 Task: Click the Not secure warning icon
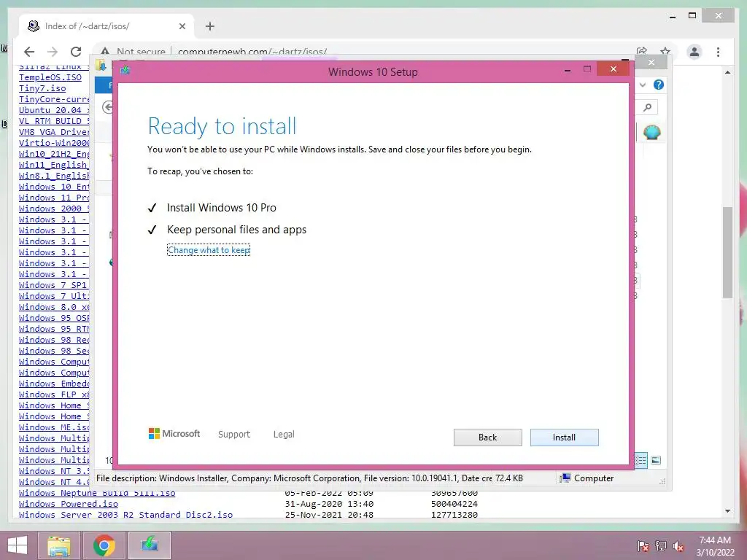click(105, 52)
